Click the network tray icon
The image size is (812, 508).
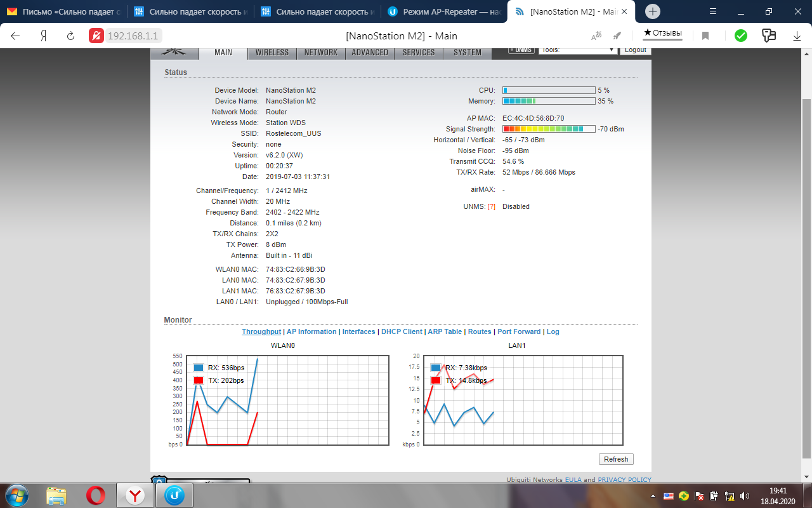(730, 495)
